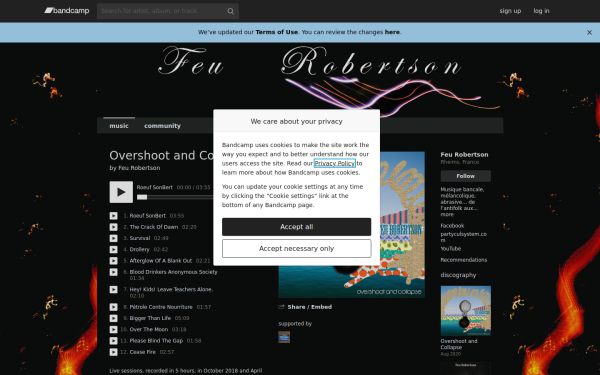Play track 1 Roeuf SonBert

(114, 216)
